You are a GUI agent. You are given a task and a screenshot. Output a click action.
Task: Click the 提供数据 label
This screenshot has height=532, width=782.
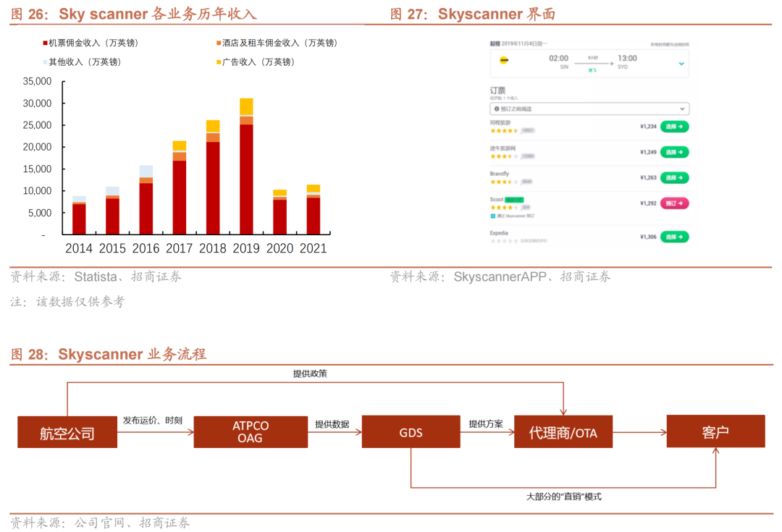pyautogui.click(x=332, y=424)
